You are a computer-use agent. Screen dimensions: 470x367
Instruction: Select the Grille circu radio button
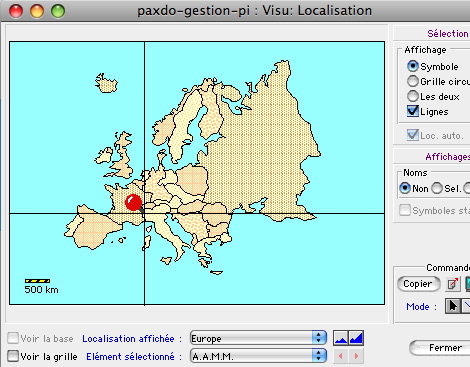[x=413, y=81]
